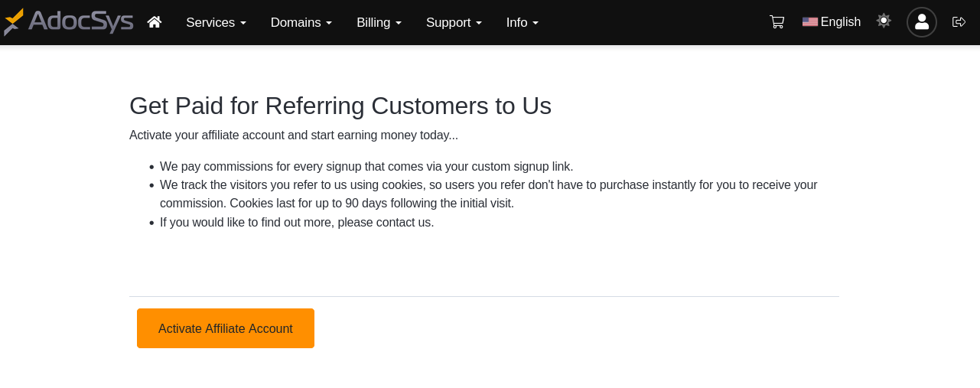Click the bullet about 90-day cookies
The width and height of the screenshot is (980, 388).
[x=488, y=194]
